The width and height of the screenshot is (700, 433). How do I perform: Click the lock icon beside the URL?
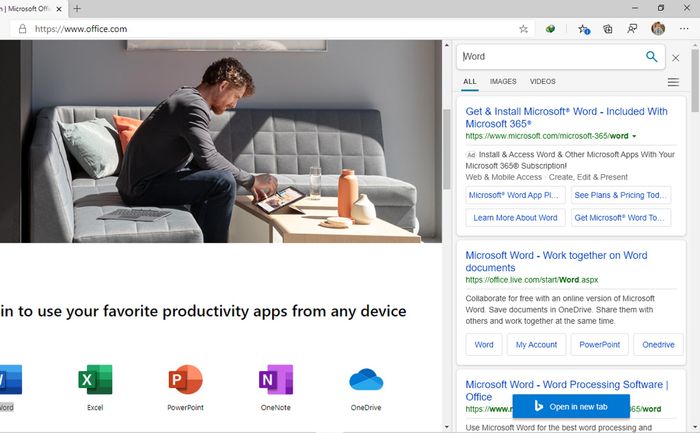tap(22, 29)
